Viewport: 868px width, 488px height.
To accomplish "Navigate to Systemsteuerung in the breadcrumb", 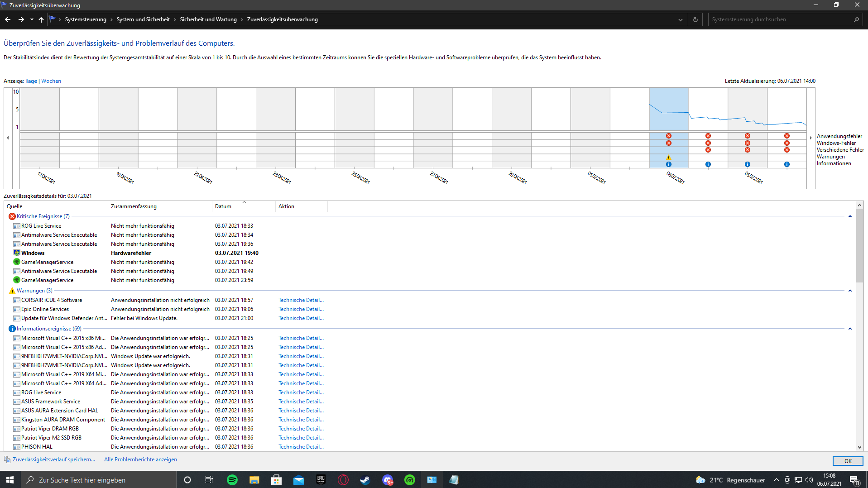I will [x=86, y=19].
